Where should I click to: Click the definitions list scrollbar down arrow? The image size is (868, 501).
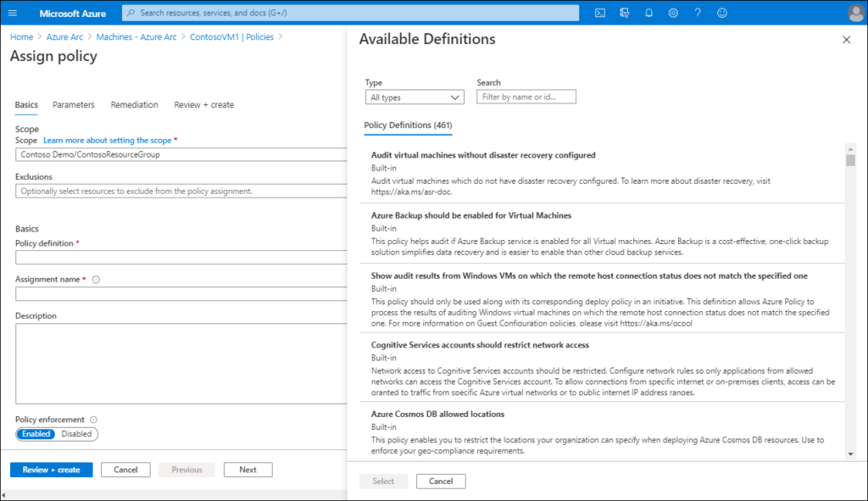(x=850, y=454)
